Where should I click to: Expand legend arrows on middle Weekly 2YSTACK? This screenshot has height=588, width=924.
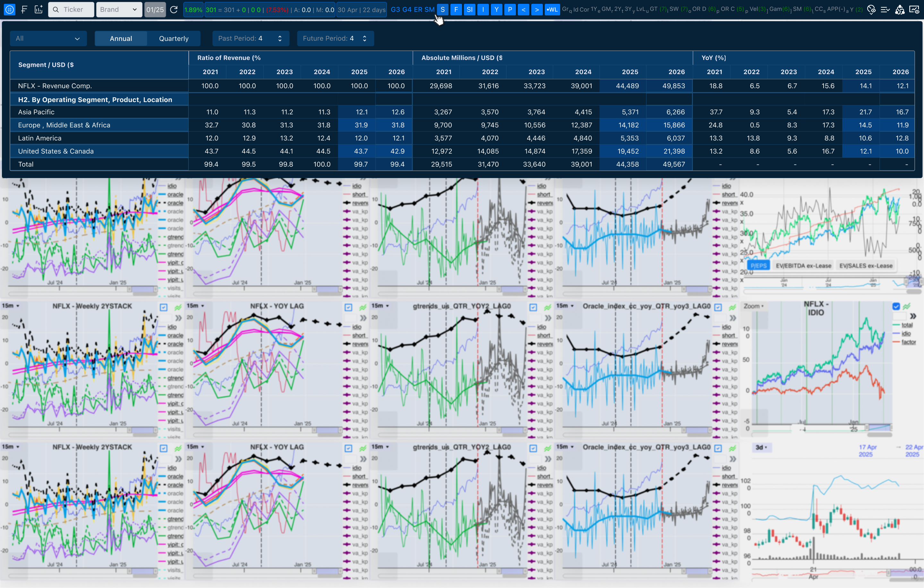(x=178, y=318)
